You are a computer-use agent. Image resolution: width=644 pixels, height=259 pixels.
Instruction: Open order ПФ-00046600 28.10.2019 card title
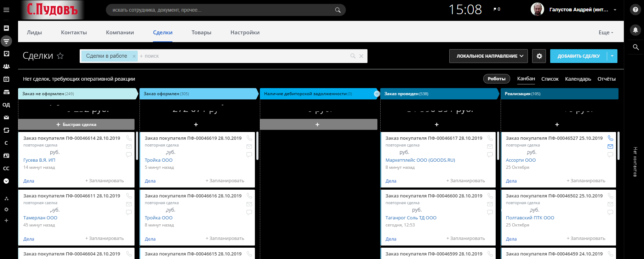click(434, 196)
